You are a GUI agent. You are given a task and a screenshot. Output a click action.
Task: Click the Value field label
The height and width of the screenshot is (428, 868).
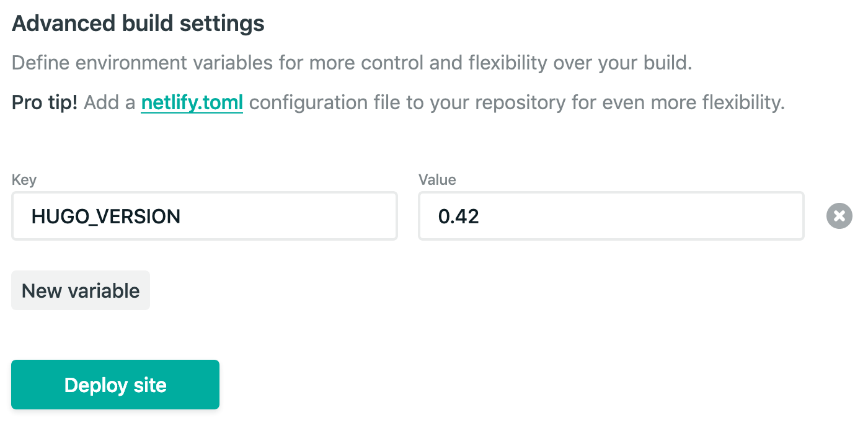(437, 180)
